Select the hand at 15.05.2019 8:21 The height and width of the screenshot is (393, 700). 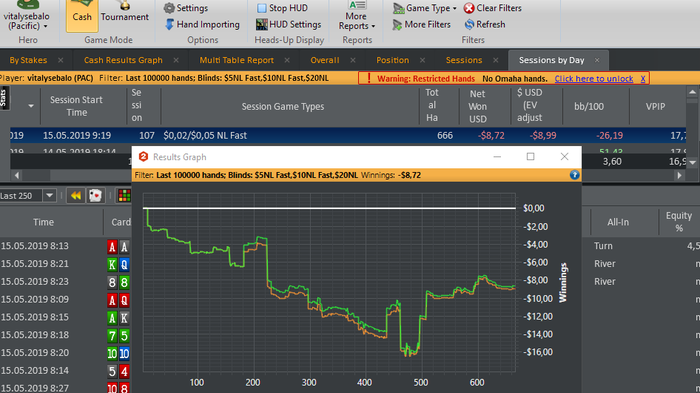click(35, 264)
